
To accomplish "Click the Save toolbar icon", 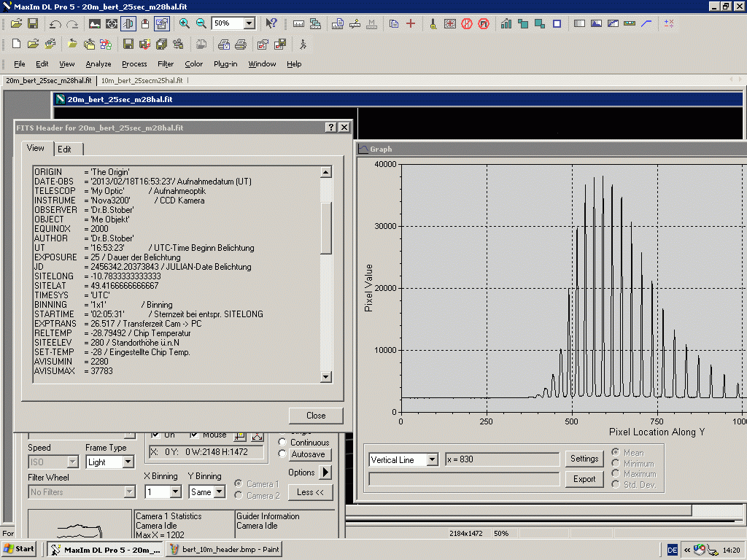I will 32,23.
